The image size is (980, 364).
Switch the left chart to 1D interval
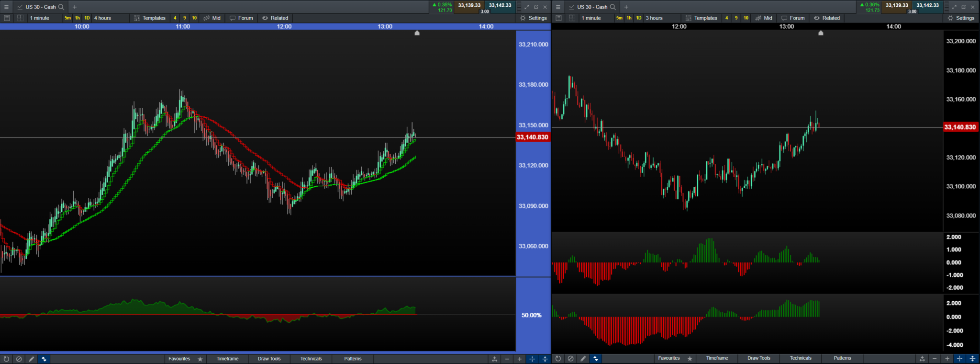[x=87, y=18]
